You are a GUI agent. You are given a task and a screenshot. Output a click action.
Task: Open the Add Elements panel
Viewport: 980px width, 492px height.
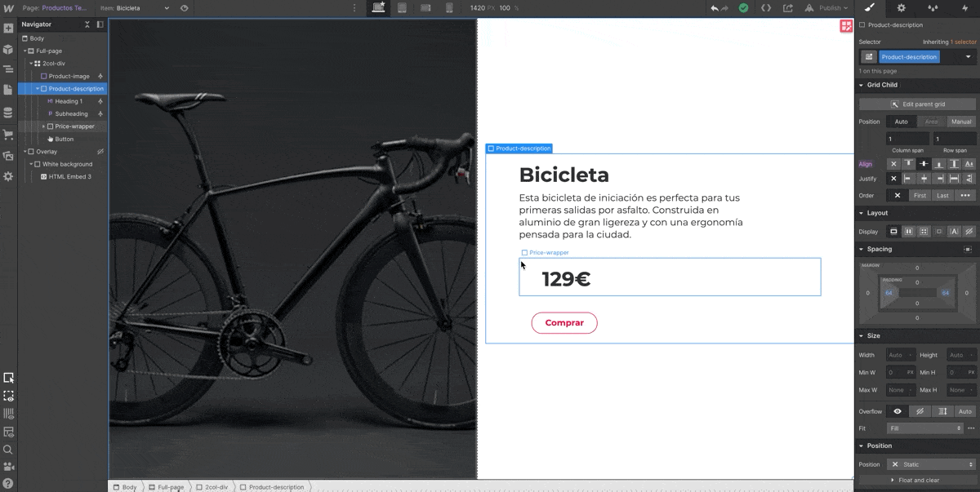point(8,28)
